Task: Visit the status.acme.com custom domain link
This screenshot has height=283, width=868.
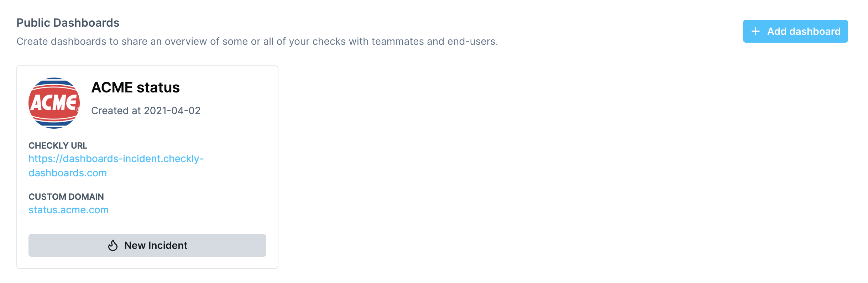Action: pos(69,210)
